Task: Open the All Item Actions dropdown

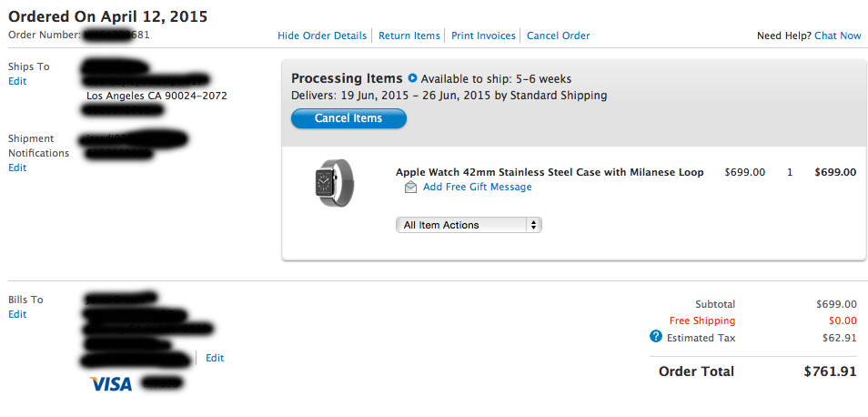Action: [x=469, y=225]
